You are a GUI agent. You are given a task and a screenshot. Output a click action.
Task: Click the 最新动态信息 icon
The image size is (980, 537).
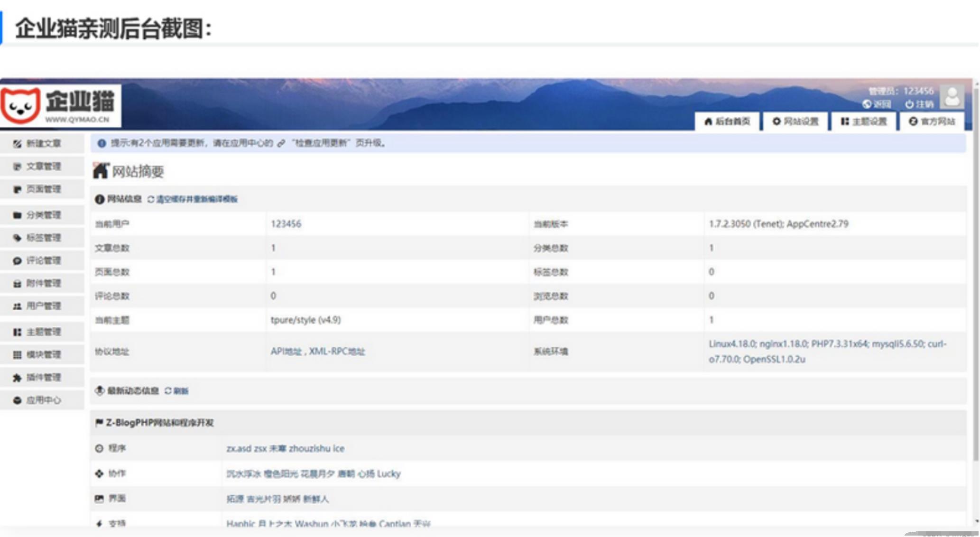(99, 390)
